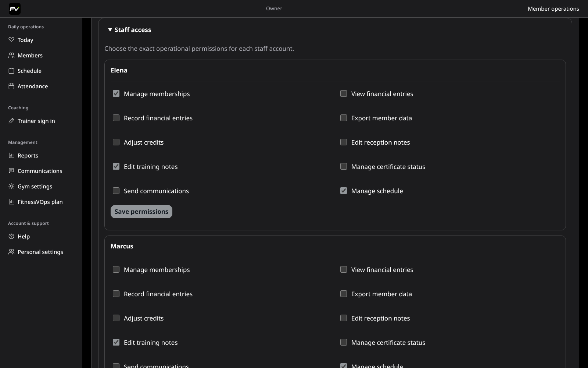Tick Marcus's Manage certificate status checkbox
Viewport: 588px width, 368px height.
click(x=344, y=342)
